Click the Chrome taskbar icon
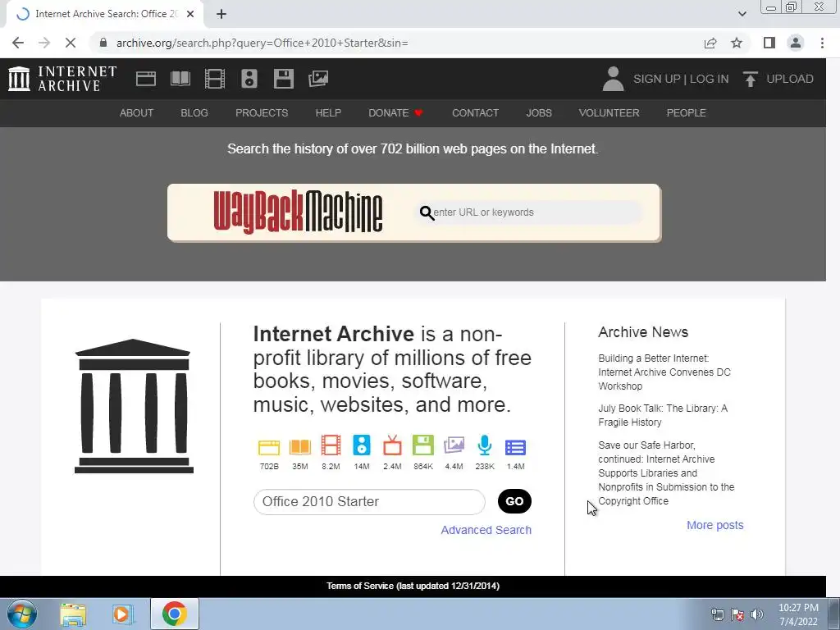 pos(175,614)
